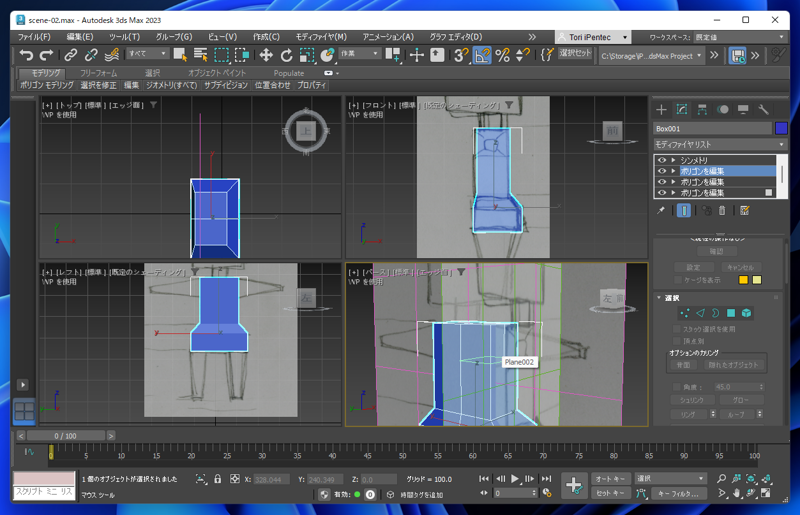Image resolution: width=800 pixels, height=515 pixels.
Task: Toggle Spinner Snap icon
Action: [522, 55]
